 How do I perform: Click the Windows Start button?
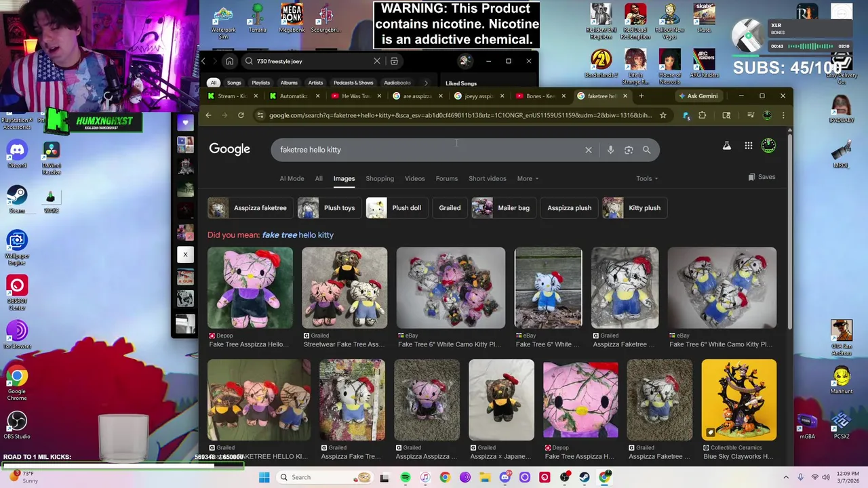tap(264, 477)
